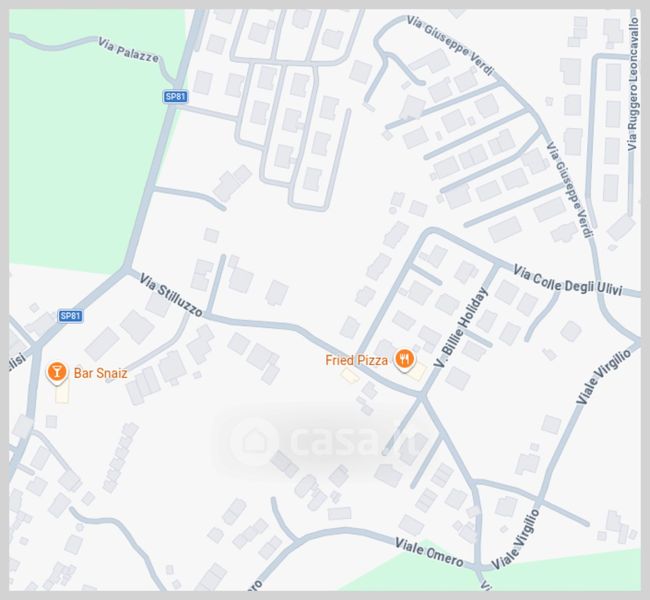Select the Via Stilluzzo street label
650x600 pixels.
(171, 295)
